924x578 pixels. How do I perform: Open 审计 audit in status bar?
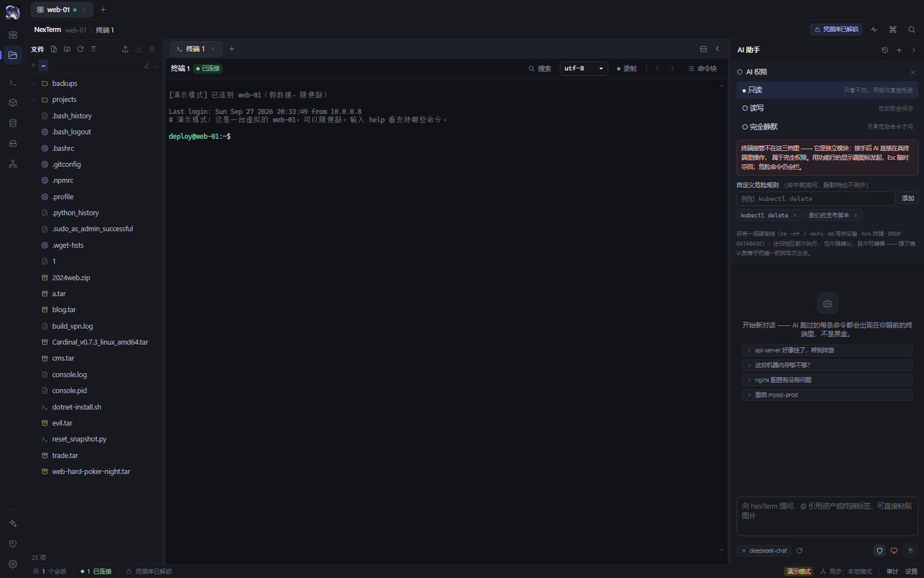click(x=892, y=571)
